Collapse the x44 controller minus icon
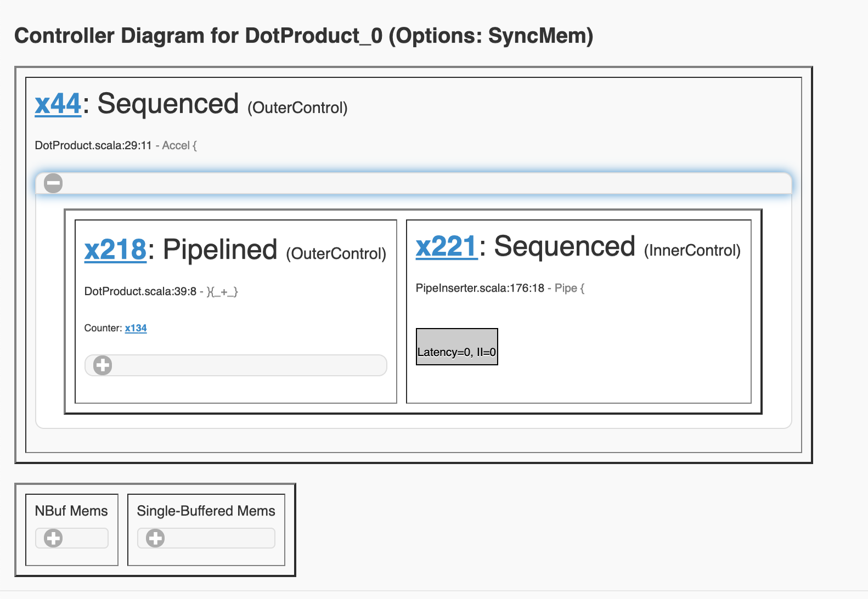Image resolution: width=868 pixels, height=599 pixels. [x=53, y=183]
